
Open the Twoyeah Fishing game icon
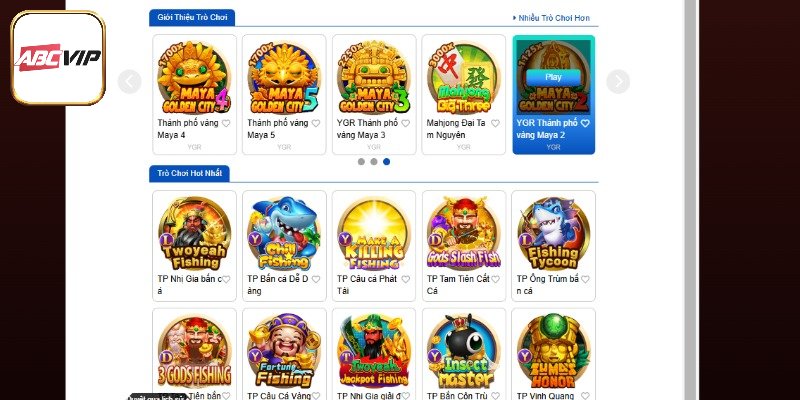(194, 233)
